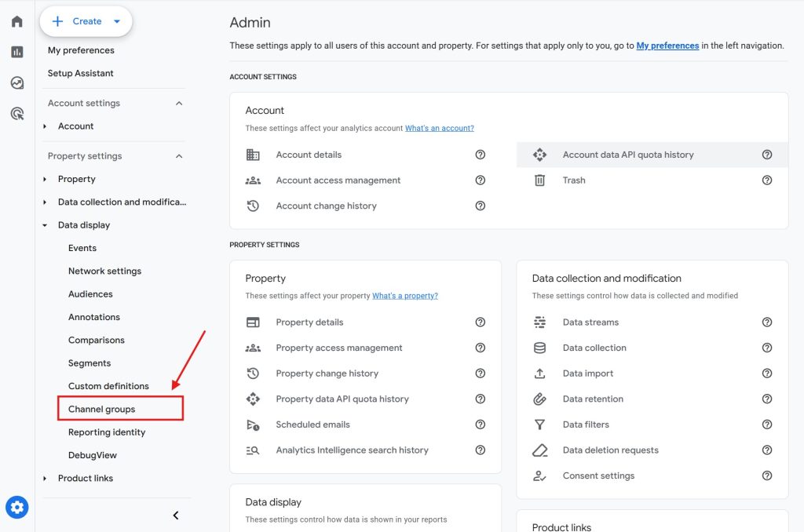The image size is (804, 532).
Task: Collapse the Property settings section chevron
Action: pyautogui.click(x=179, y=156)
